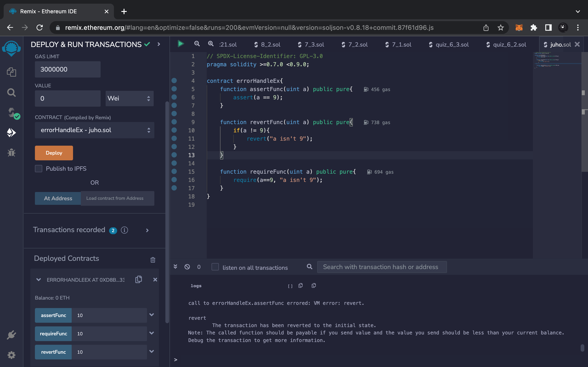Click the orange Deploy button
The image size is (588, 367).
tap(54, 153)
